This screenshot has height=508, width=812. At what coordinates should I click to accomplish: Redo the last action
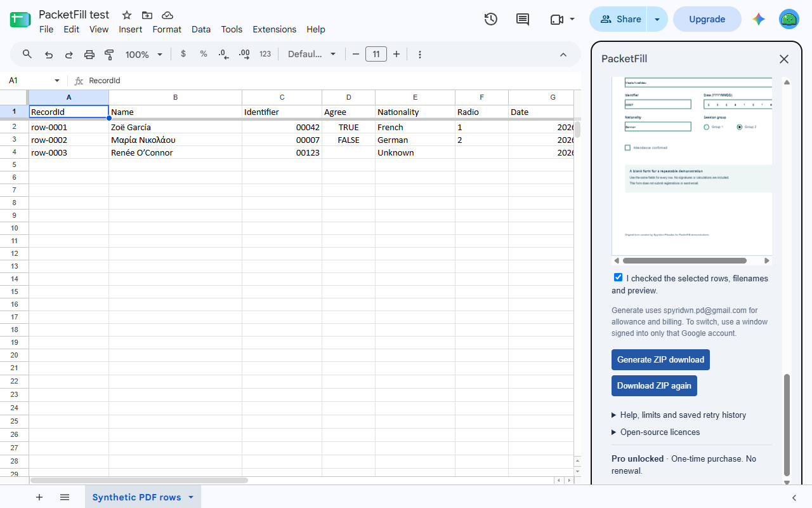(69, 55)
